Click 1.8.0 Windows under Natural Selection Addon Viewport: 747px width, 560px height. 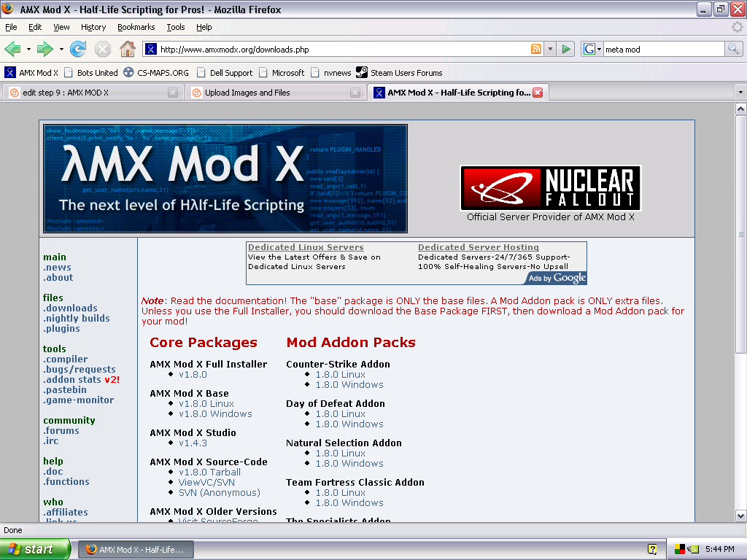(x=349, y=463)
